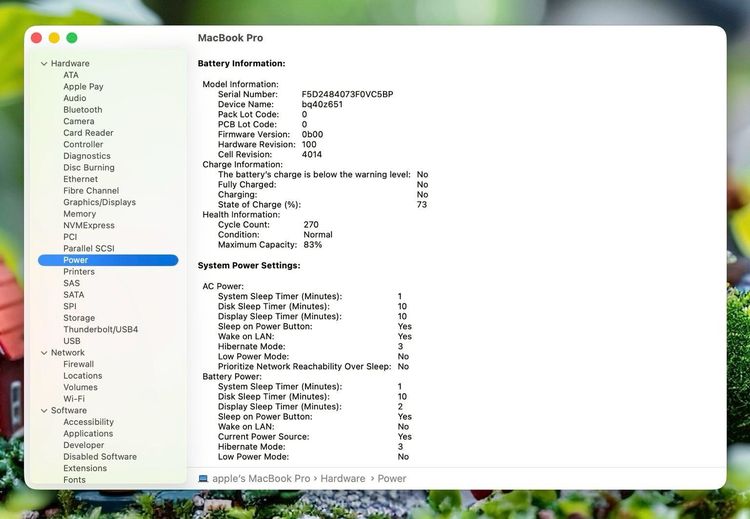
Task: Open the Bluetooth hardware entry
Action: (83, 110)
